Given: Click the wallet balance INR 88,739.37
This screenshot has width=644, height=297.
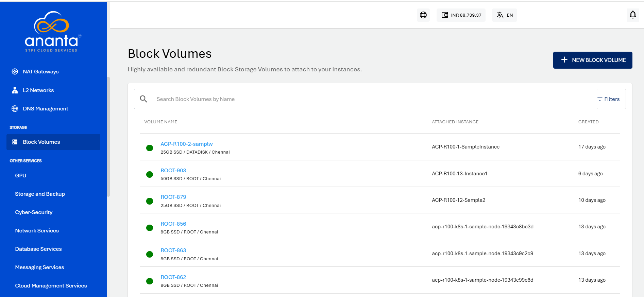Looking at the screenshot, I should tap(461, 15).
